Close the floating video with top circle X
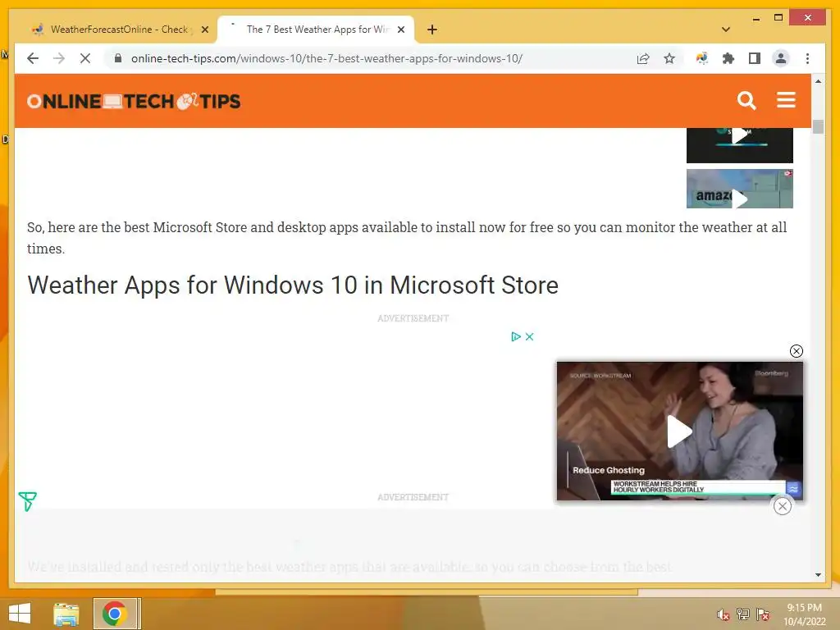 [x=796, y=351]
